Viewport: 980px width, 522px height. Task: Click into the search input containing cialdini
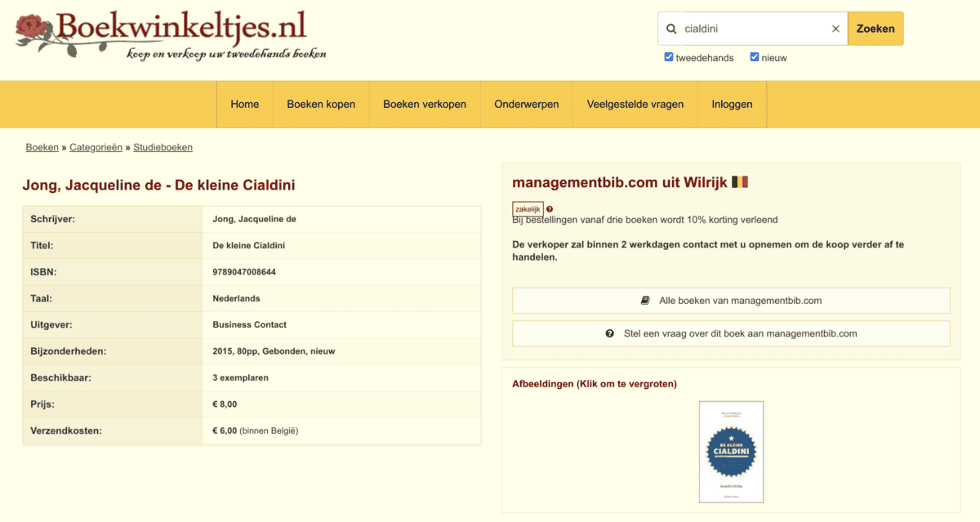[x=751, y=29]
